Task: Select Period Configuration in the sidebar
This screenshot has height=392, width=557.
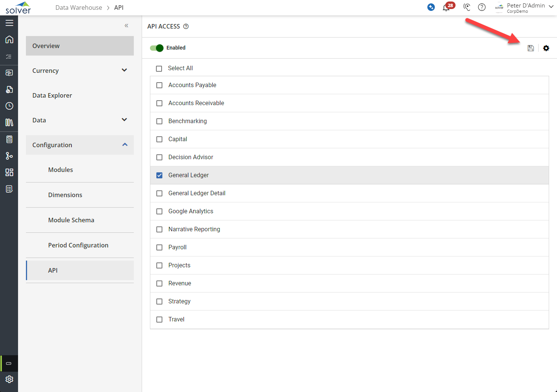Action: pyautogui.click(x=78, y=245)
